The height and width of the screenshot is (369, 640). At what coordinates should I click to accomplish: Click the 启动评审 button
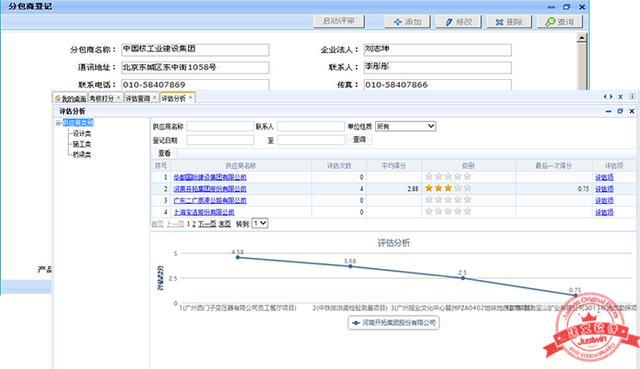339,21
